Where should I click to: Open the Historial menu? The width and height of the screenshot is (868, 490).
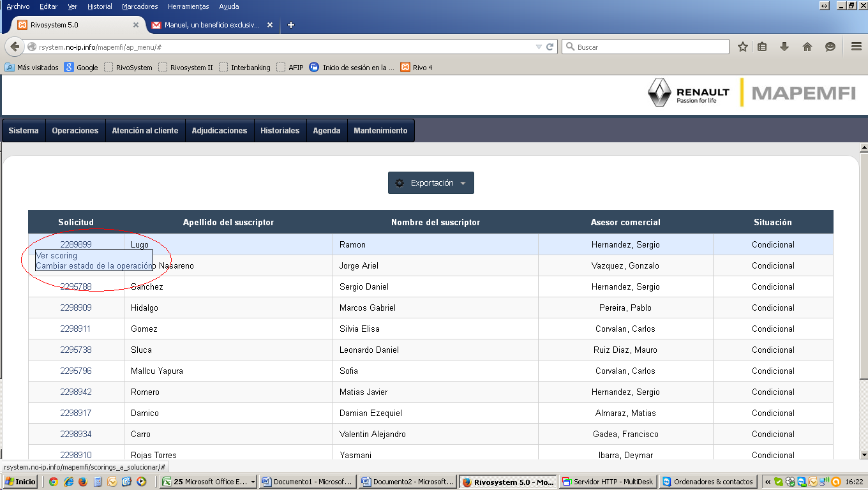[100, 6]
